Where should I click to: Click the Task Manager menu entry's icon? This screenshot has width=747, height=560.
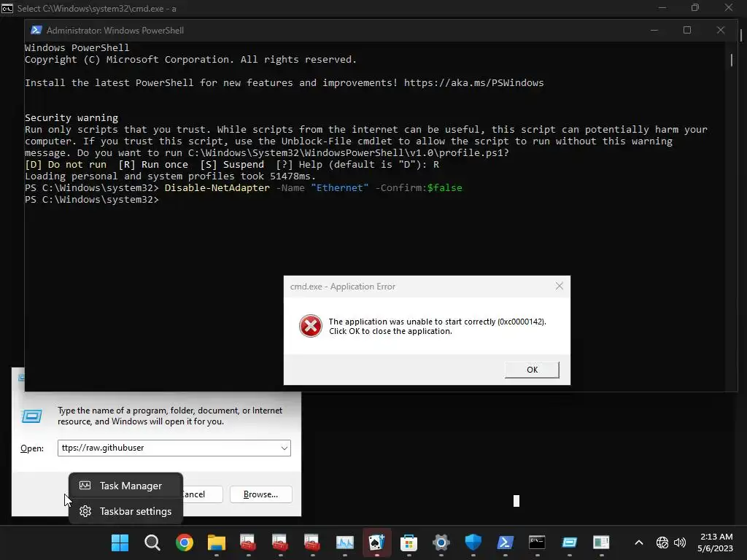click(85, 486)
